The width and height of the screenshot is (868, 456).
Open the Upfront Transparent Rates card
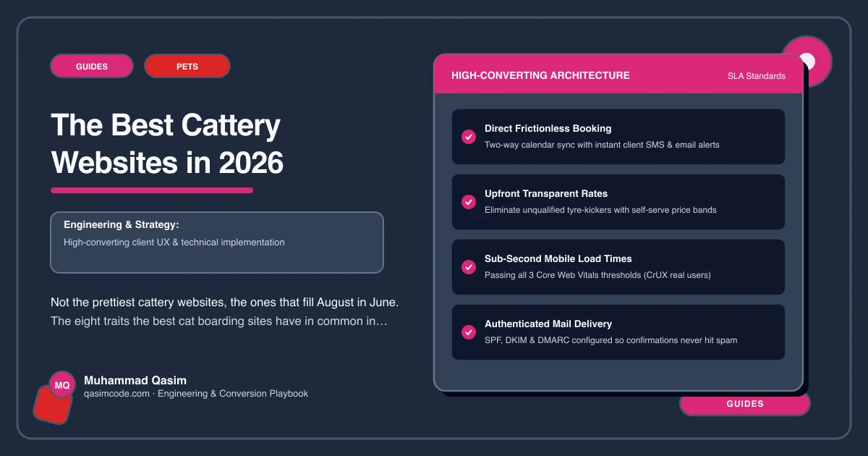[x=618, y=202]
